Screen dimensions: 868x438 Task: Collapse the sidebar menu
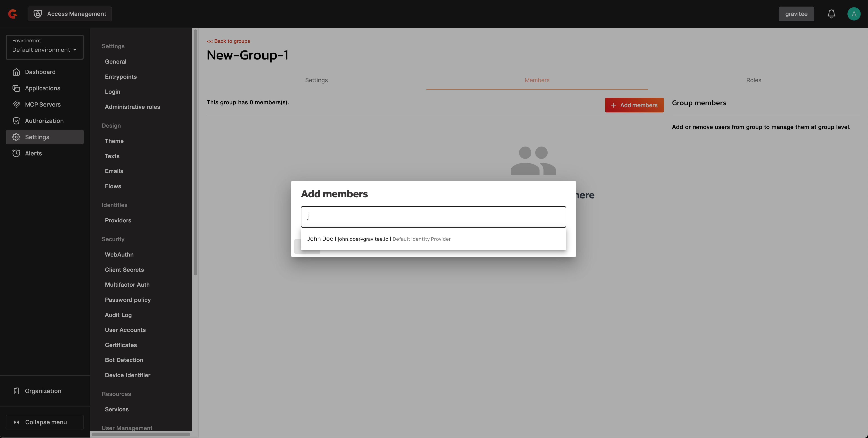pos(45,422)
